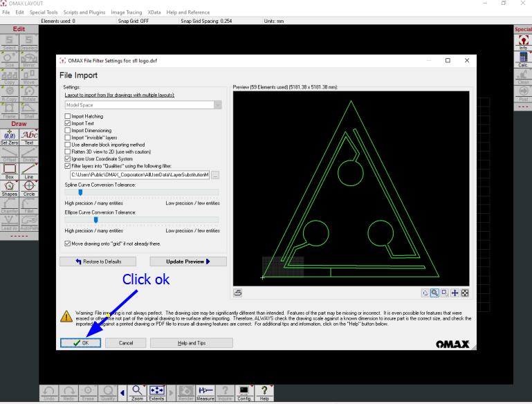The height and width of the screenshot is (404, 532).
Task: Click the triangle logo preview area
Action: [x=351, y=188]
